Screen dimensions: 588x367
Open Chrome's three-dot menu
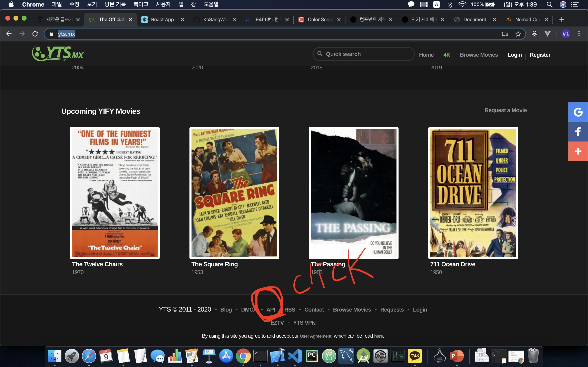click(579, 34)
